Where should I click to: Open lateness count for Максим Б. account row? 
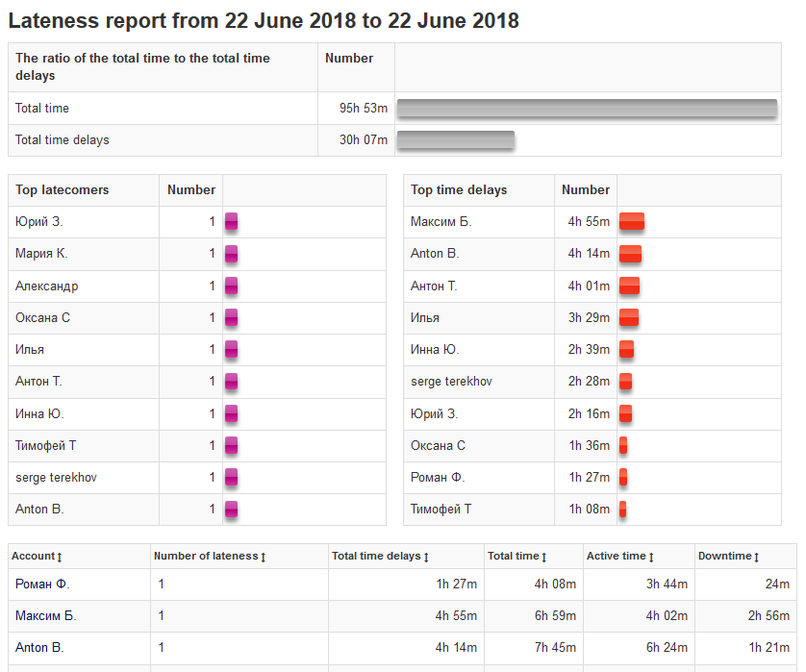(x=162, y=615)
